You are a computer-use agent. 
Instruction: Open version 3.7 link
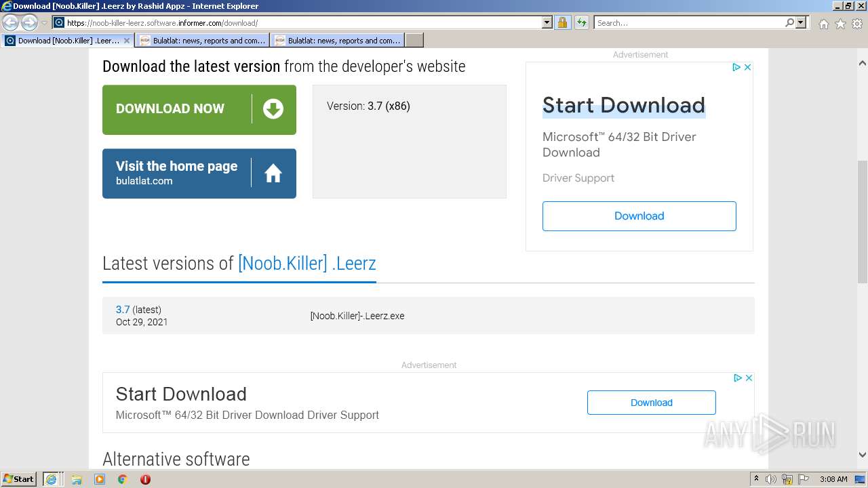[x=123, y=310]
